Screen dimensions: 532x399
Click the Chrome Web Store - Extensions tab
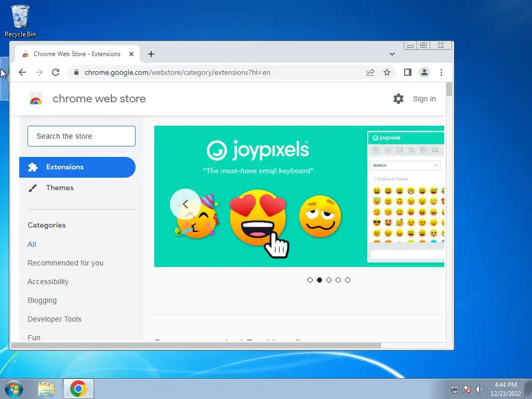(77, 54)
